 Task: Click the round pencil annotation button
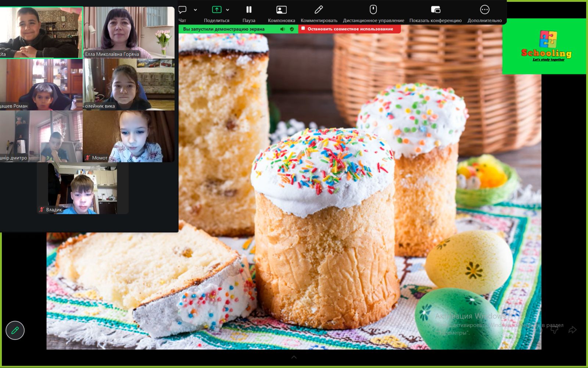pyautogui.click(x=15, y=330)
